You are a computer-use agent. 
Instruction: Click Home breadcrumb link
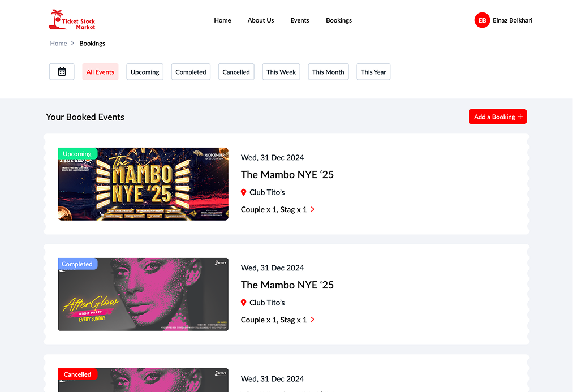(58, 43)
